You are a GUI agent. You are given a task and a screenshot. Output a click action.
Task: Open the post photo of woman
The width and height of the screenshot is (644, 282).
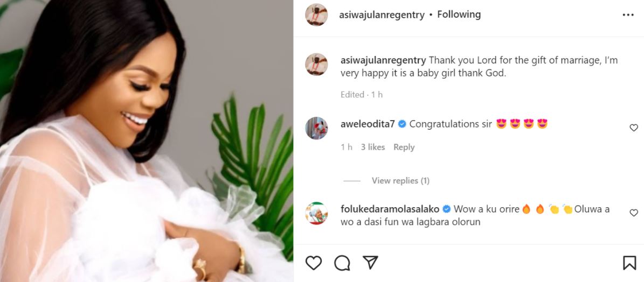[x=147, y=141]
